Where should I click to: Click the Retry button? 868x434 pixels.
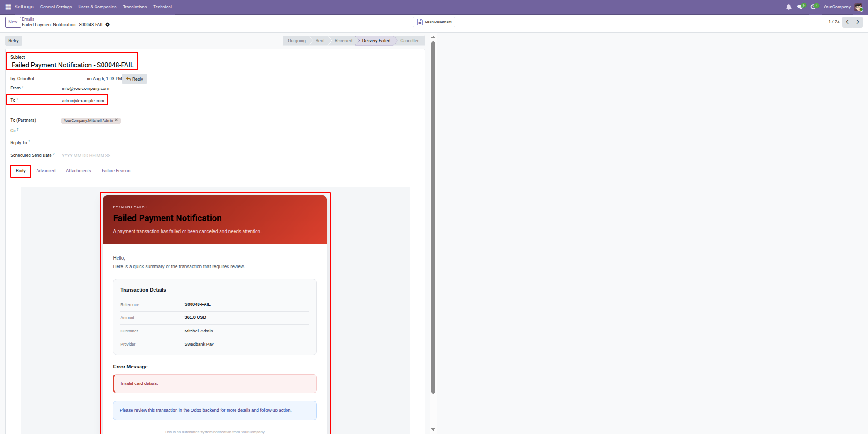click(x=14, y=41)
